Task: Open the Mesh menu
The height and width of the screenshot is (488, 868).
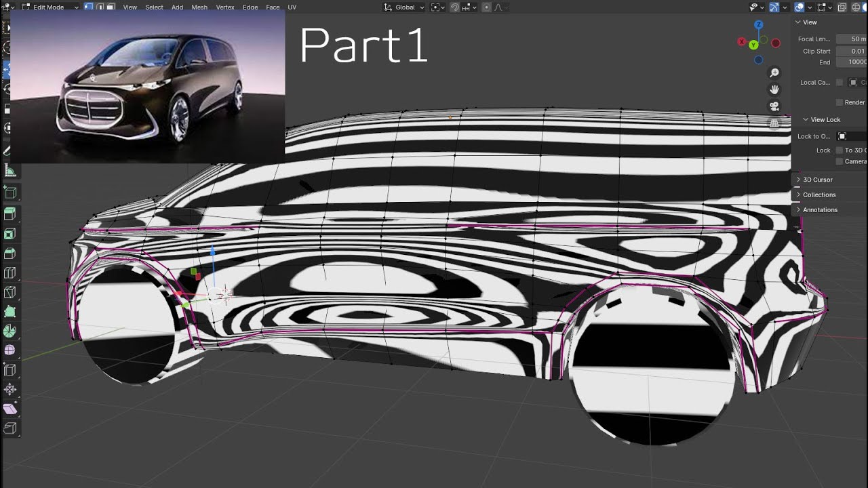Action: (199, 7)
